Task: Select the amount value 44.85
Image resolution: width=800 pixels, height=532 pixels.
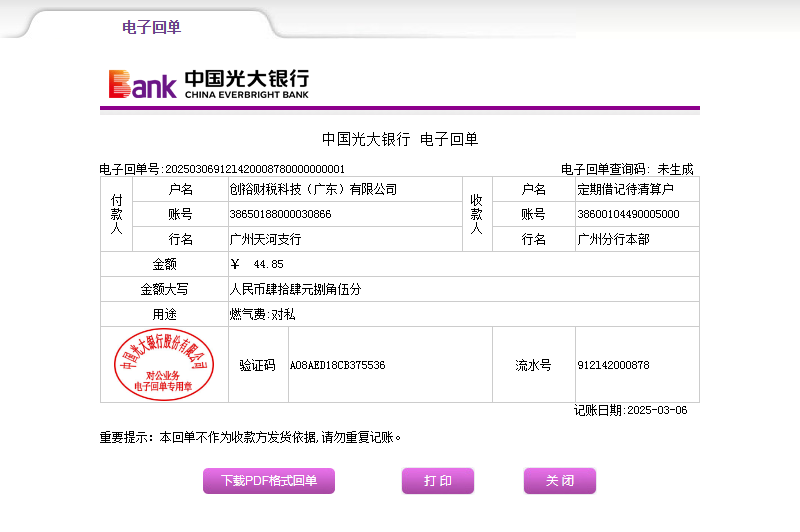Action: point(268,265)
